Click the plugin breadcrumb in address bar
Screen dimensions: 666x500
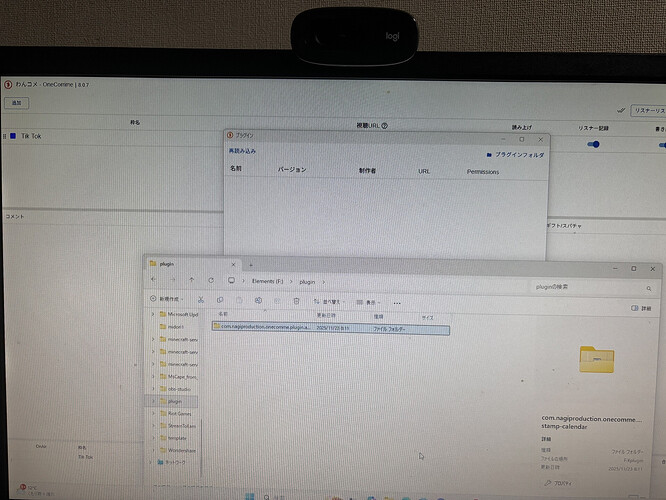307,282
